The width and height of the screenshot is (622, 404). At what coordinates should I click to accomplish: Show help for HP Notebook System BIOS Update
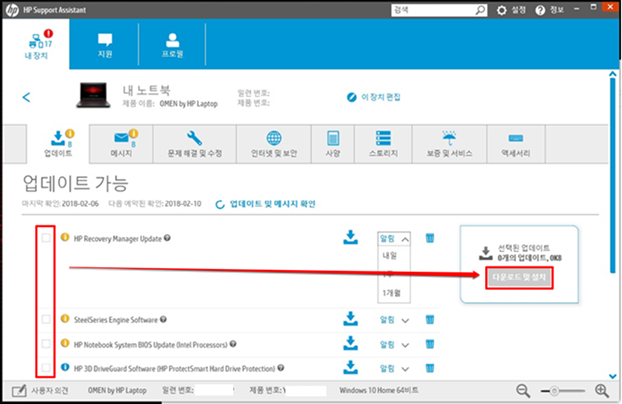[233, 344]
